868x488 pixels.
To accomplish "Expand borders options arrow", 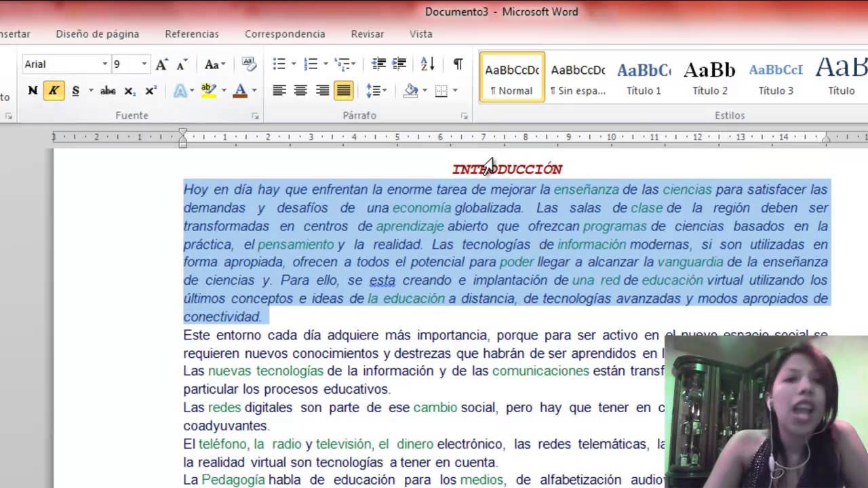I will (x=454, y=90).
